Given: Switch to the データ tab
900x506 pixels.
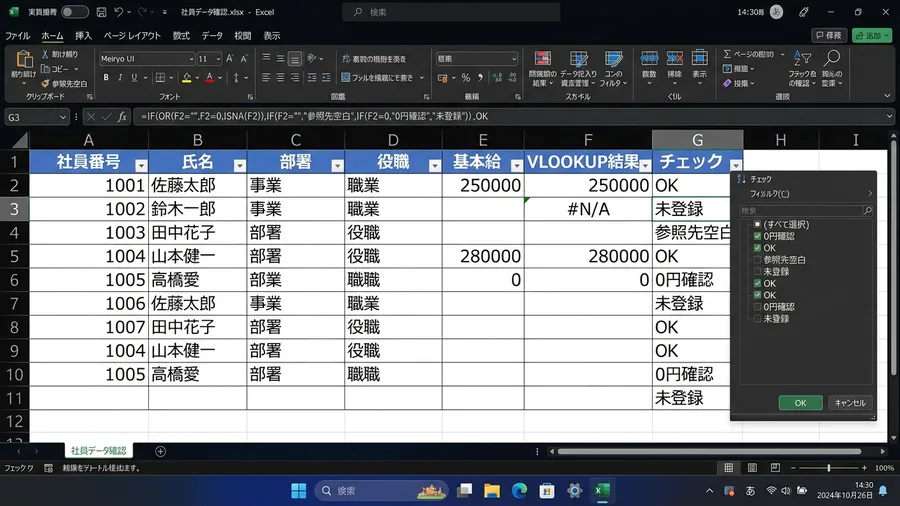Looking at the screenshot, I should pos(212,36).
